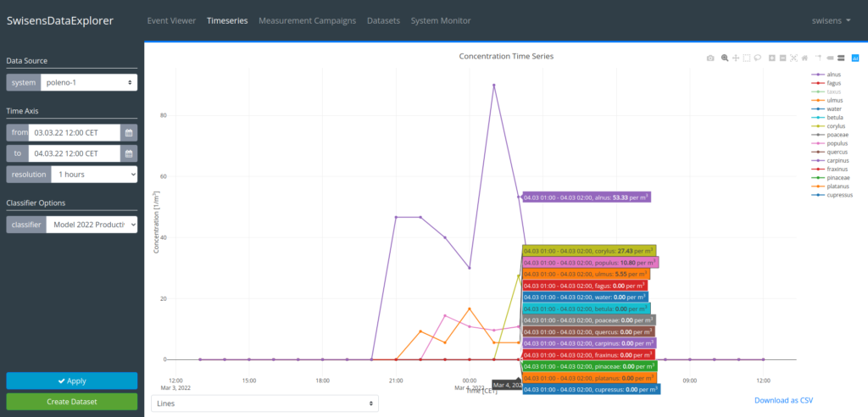Open calendar picker for 'from' date
The height and width of the screenshot is (417, 868).
(128, 132)
